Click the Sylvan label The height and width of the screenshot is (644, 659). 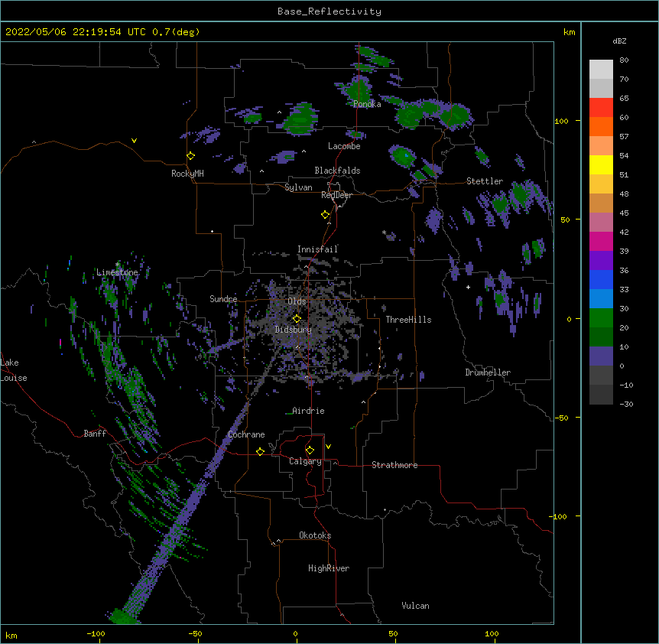[x=298, y=187]
